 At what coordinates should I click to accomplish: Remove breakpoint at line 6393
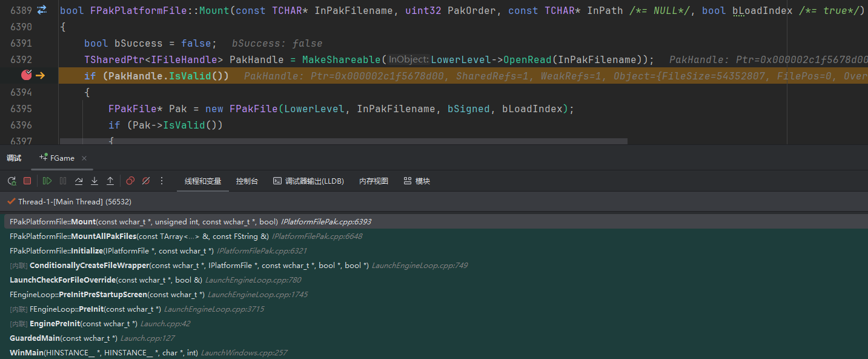26,75
